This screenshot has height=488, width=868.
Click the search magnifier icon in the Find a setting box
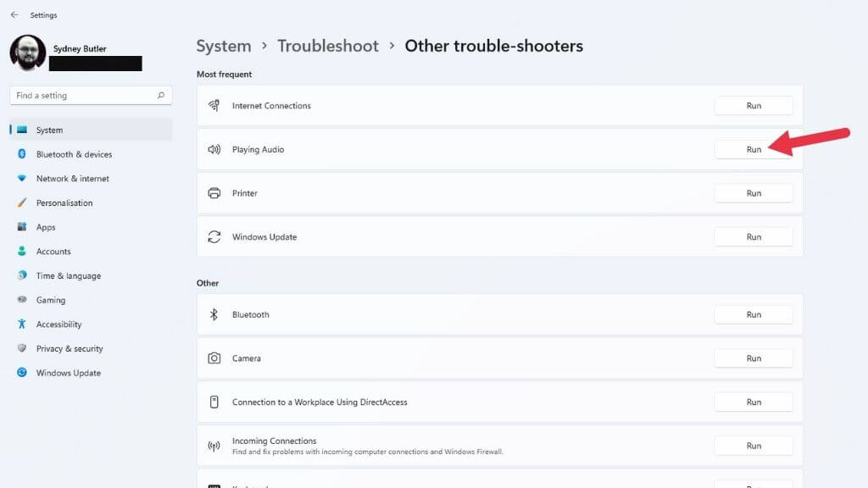point(161,96)
